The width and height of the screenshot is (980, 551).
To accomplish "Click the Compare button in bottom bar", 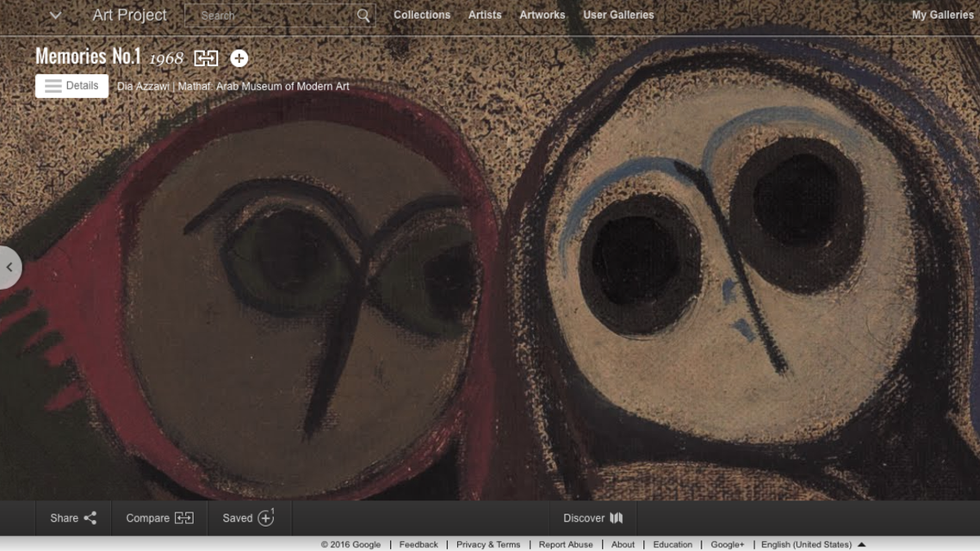I will 159,518.
